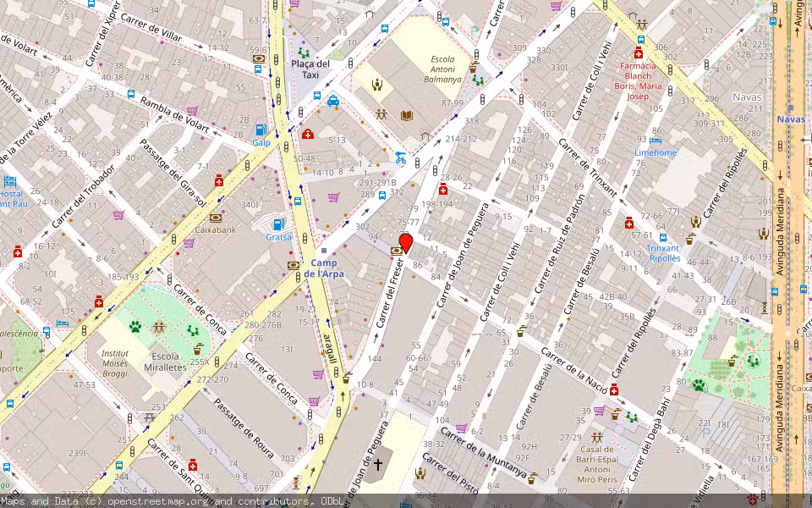Click the church cross icon

coord(378,465)
